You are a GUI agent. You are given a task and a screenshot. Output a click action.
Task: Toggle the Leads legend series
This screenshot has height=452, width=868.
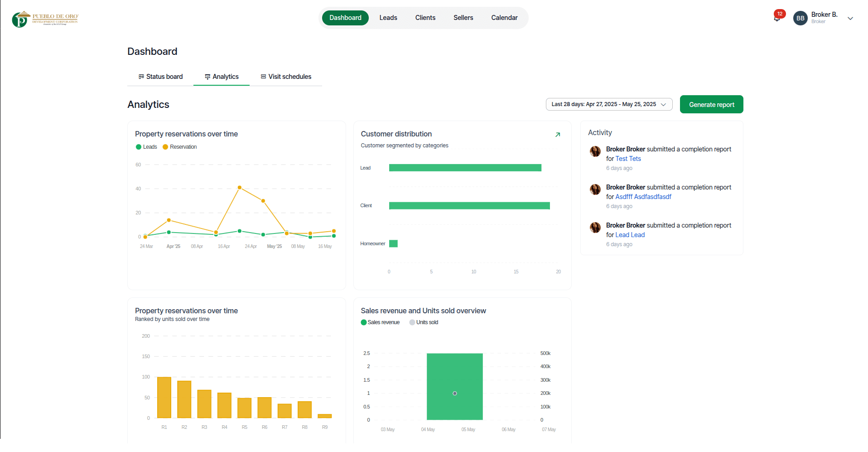146,147
